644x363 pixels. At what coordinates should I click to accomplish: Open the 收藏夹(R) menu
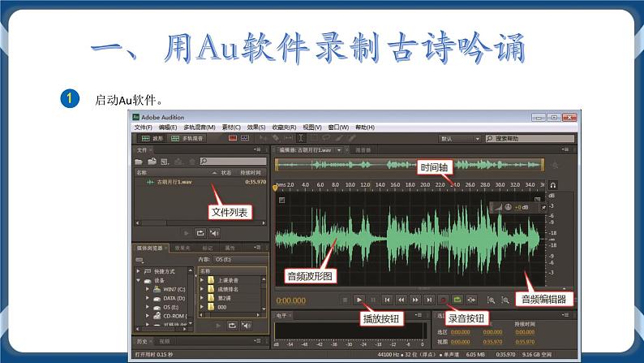284,127
